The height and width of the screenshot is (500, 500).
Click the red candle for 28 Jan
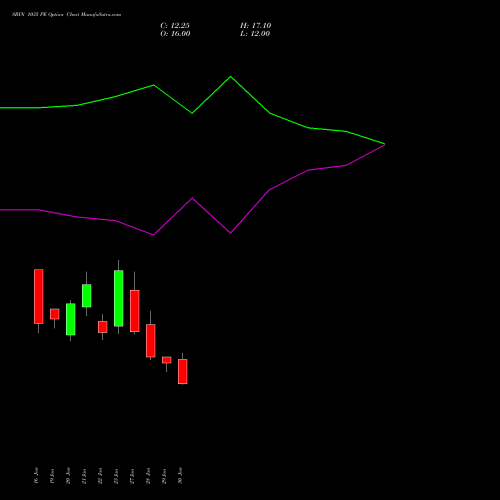pyautogui.click(x=151, y=341)
